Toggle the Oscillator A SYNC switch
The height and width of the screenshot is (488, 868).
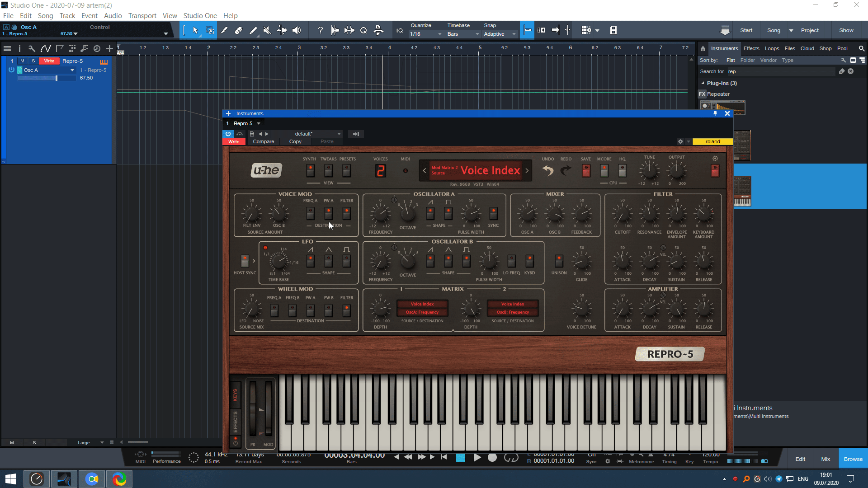[x=493, y=213]
